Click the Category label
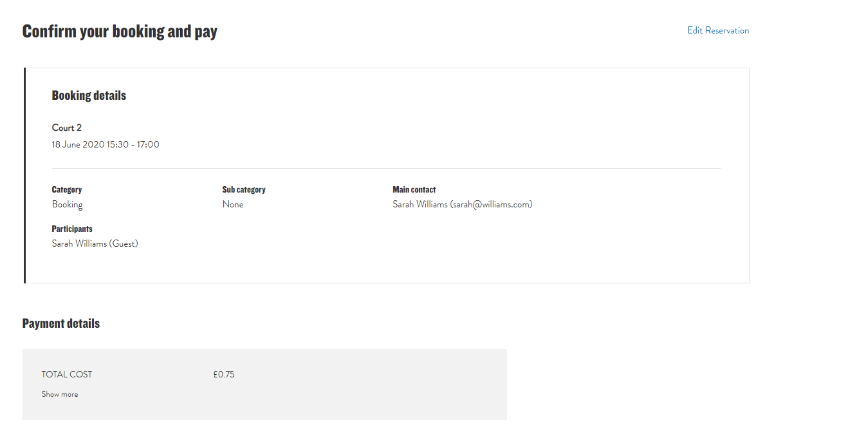 67,189
